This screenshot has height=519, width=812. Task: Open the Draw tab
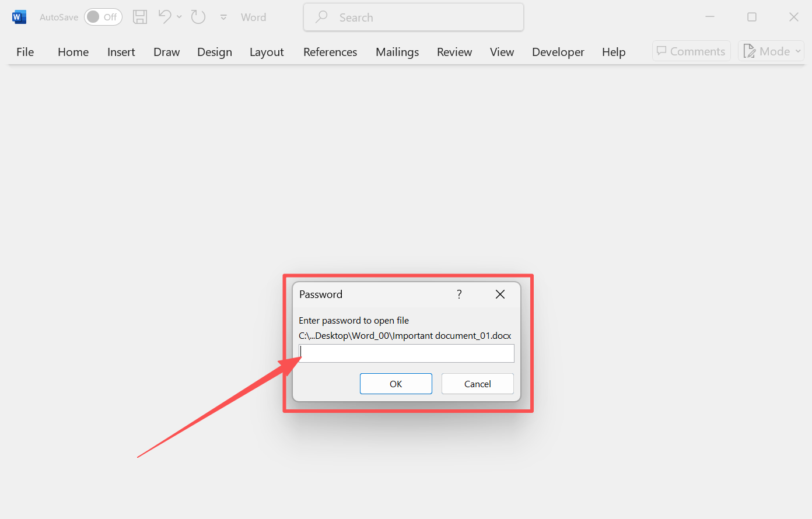167,52
